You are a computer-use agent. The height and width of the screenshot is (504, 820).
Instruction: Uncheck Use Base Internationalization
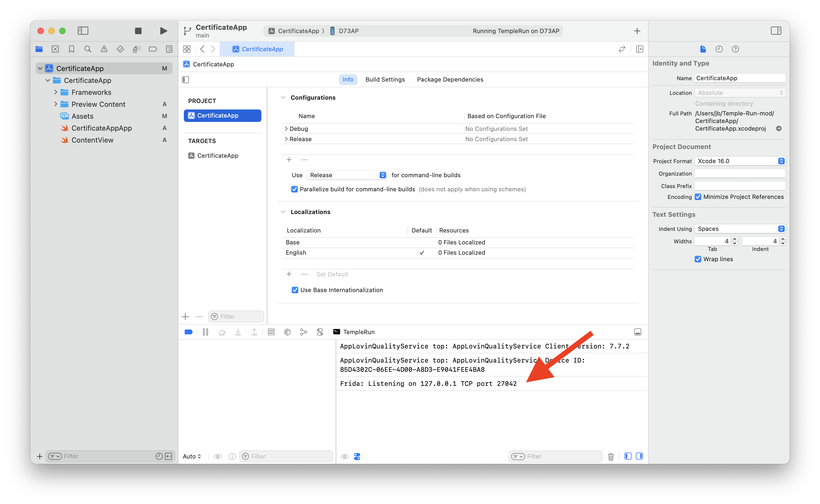click(295, 290)
